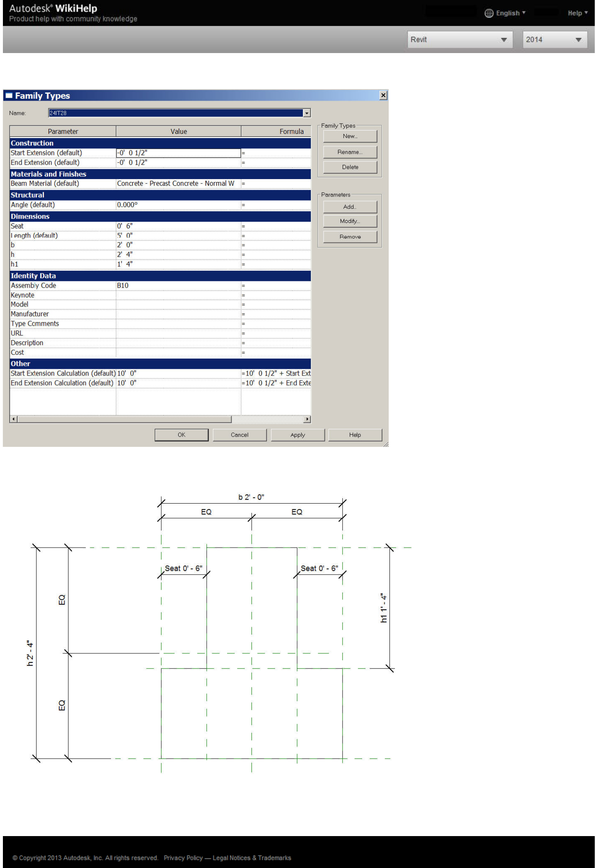Click the horizontal scrollbar thumb

pyautogui.click(x=124, y=419)
